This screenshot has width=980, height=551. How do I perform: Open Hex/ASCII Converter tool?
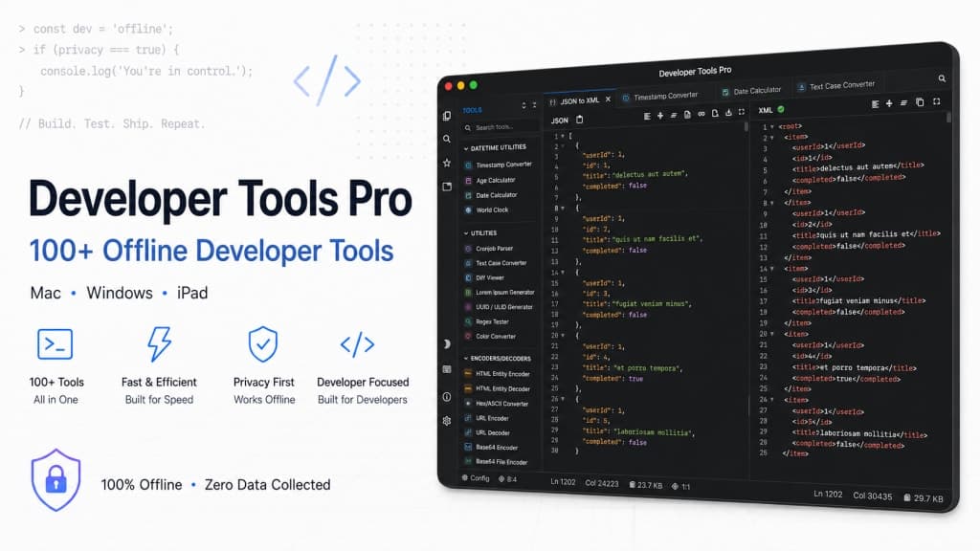coord(497,404)
